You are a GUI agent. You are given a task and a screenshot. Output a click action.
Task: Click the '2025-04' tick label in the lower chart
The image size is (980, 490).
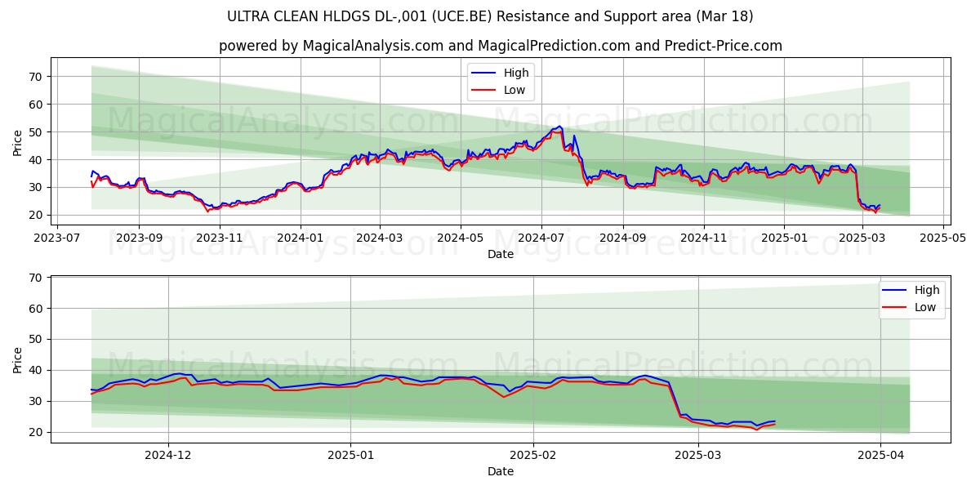coord(881,454)
